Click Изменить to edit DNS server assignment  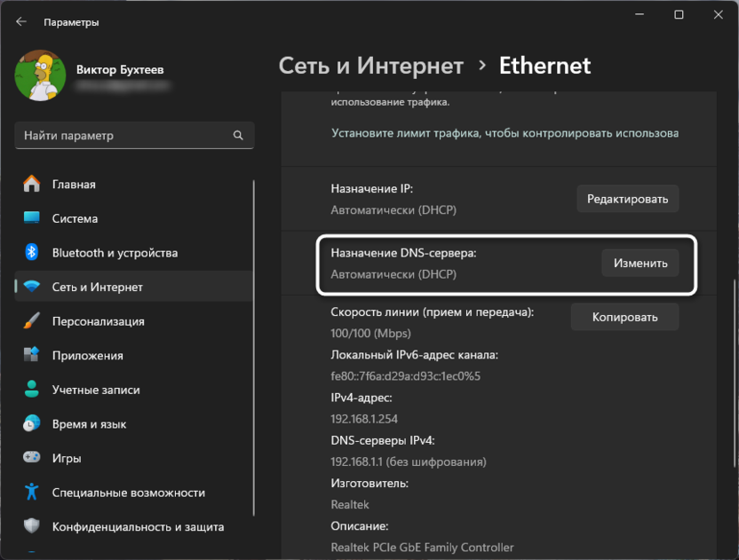640,263
